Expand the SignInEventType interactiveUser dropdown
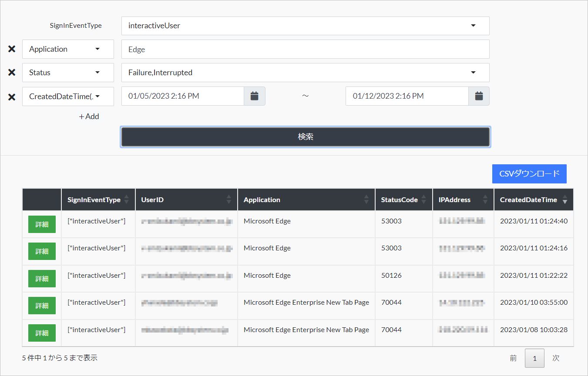 click(305, 26)
